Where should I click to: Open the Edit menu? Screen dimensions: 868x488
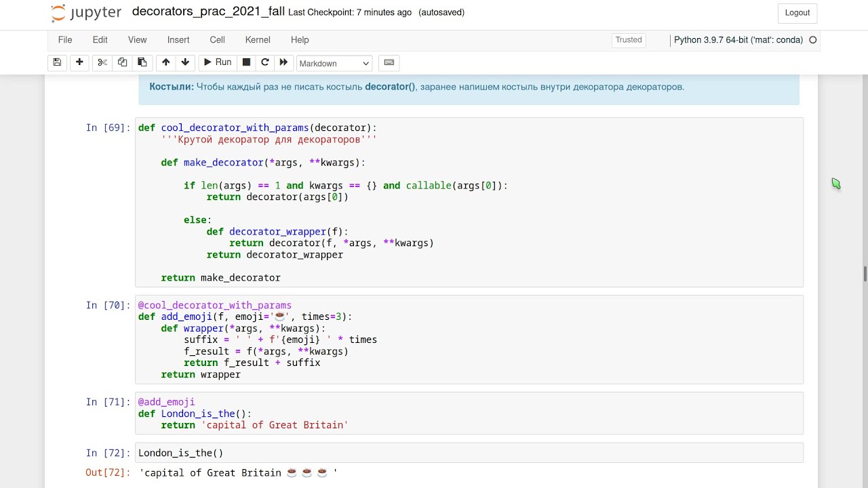pos(100,40)
